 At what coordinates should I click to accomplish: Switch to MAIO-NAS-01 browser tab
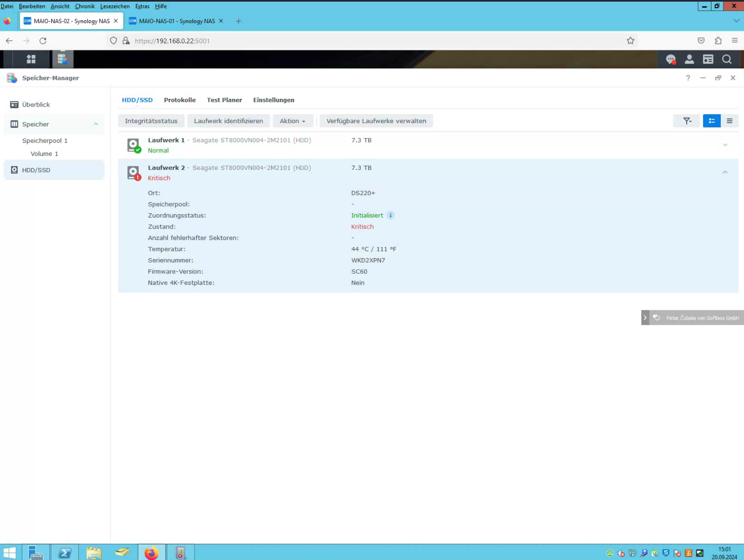[x=177, y=21]
